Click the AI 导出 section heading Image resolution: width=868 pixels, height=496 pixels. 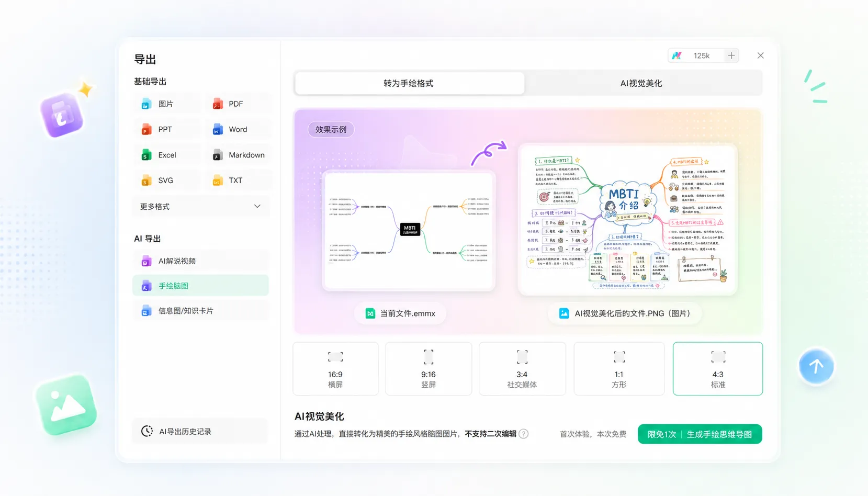click(148, 239)
